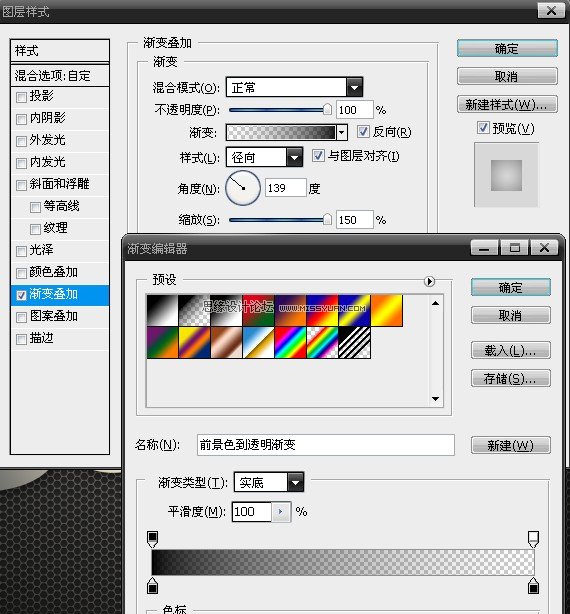Screen dimensions: 570x614
Task: Choose the red-green gradient preset
Action: tap(258, 311)
